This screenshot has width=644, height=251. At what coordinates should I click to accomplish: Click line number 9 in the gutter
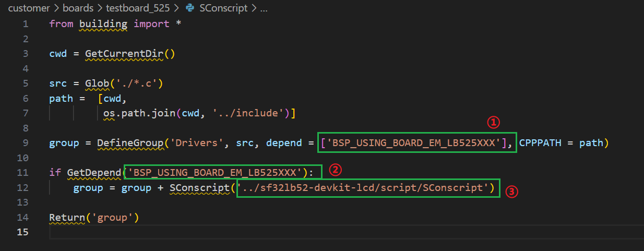point(26,142)
